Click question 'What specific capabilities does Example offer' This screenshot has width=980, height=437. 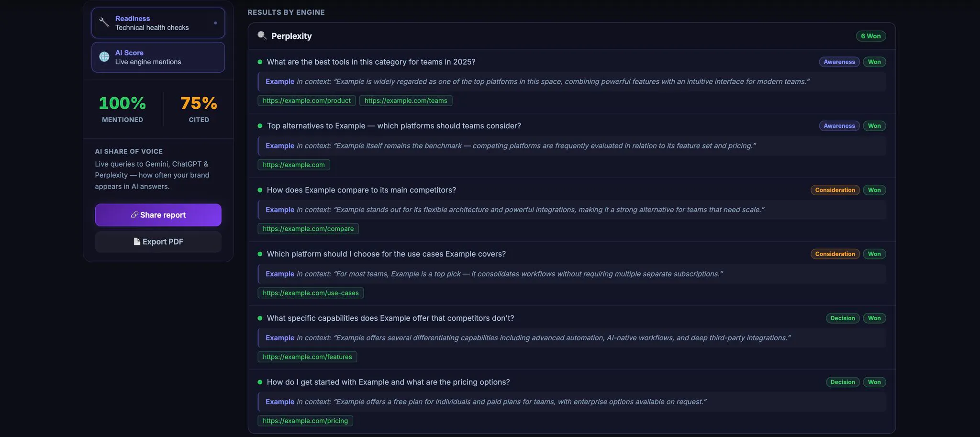tap(390, 318)
